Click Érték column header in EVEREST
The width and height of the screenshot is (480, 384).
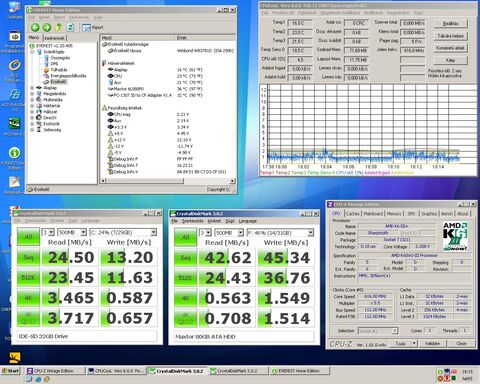205,38
